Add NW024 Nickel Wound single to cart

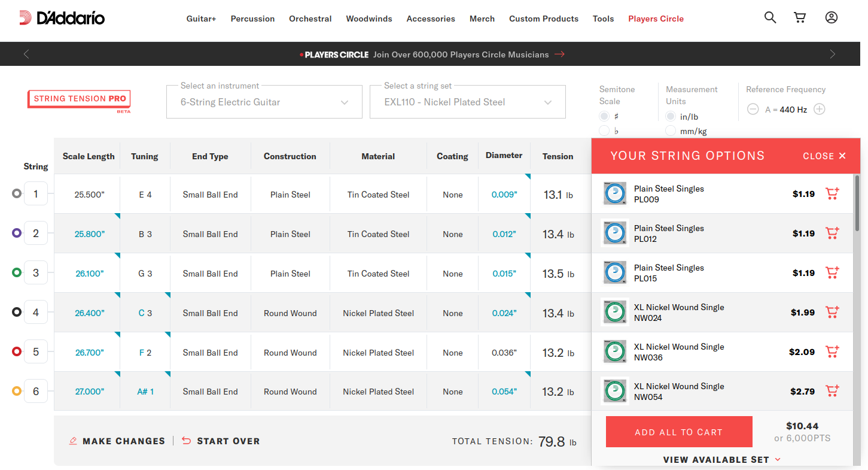tap(832, 312)
